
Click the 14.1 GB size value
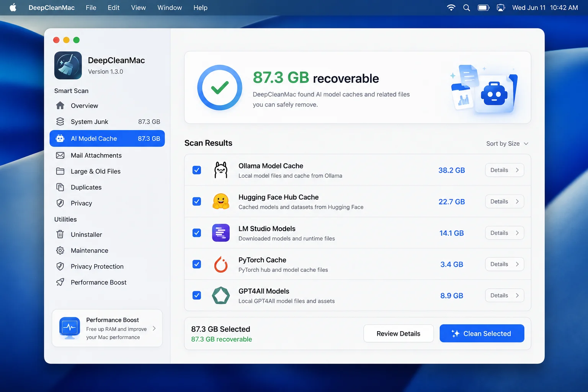point(452,233)
